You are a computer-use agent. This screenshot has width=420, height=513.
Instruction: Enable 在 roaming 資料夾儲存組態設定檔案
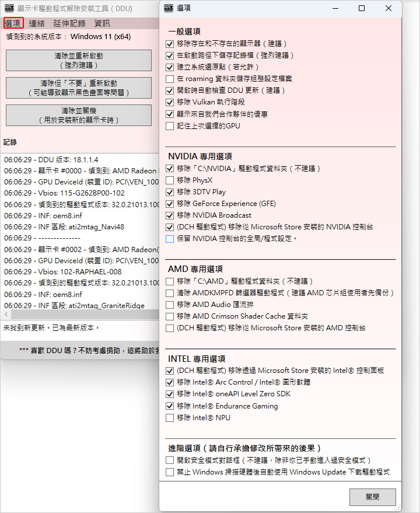coord(169,79)
